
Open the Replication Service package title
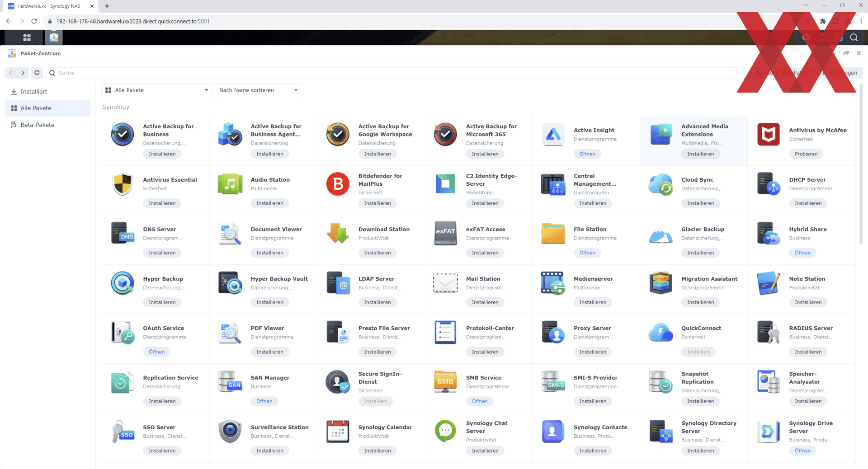[170, 378]
